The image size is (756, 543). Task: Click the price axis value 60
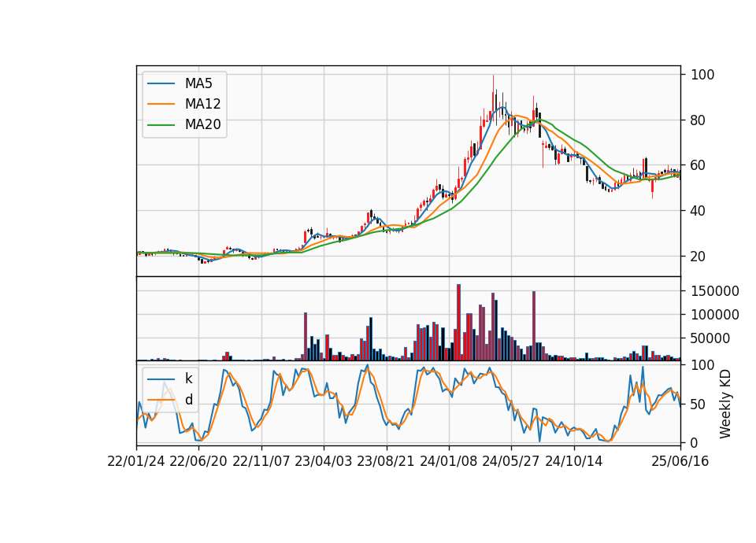point(698,165)
